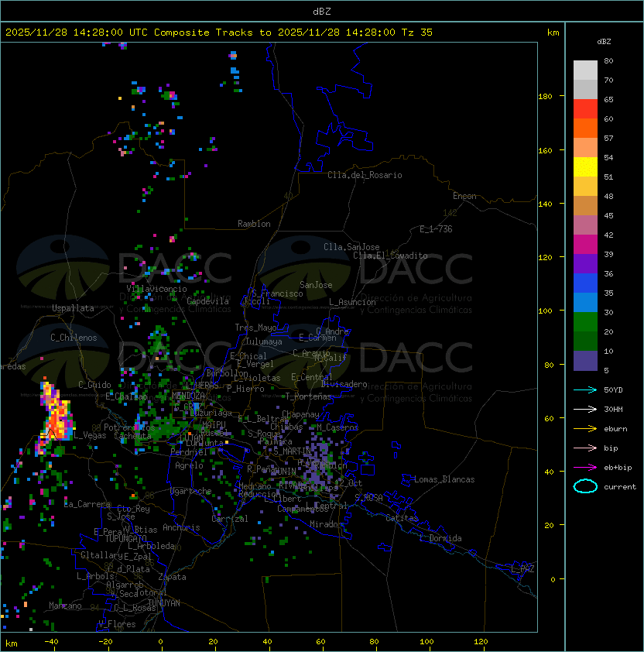Screen dimensions: 644x652
Task: Click the cyan 'current' ellipse symbol
Action: pos(585,486)
